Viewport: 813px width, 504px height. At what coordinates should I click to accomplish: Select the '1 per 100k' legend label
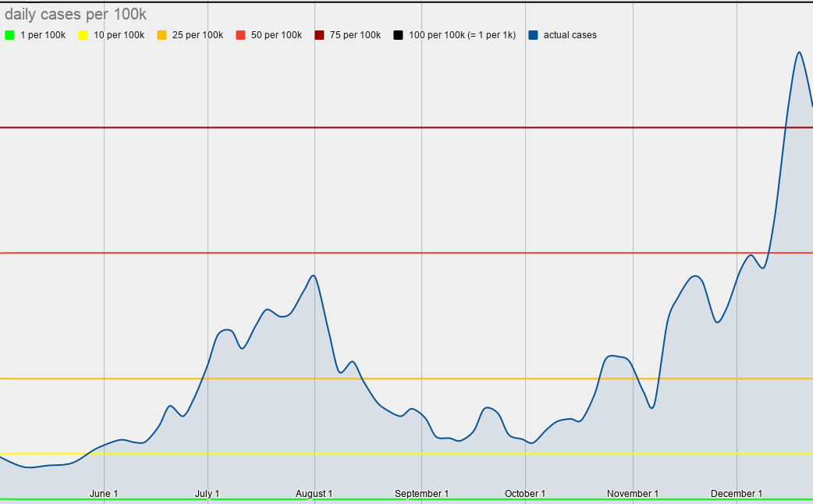43,35
